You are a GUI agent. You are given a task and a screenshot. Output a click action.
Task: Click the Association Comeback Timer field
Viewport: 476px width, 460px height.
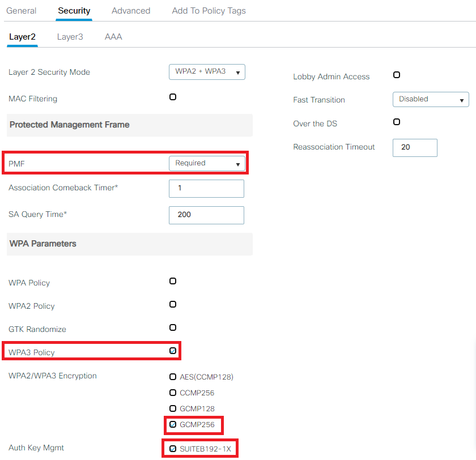[206, 189]
